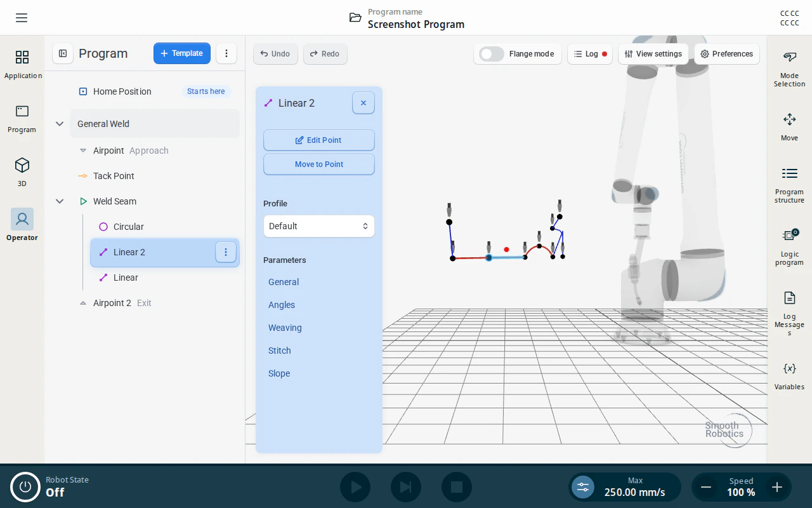The image size is (812, 508).
Task: Select the Airpoint 2 Exit step
Action: (155, 303)
